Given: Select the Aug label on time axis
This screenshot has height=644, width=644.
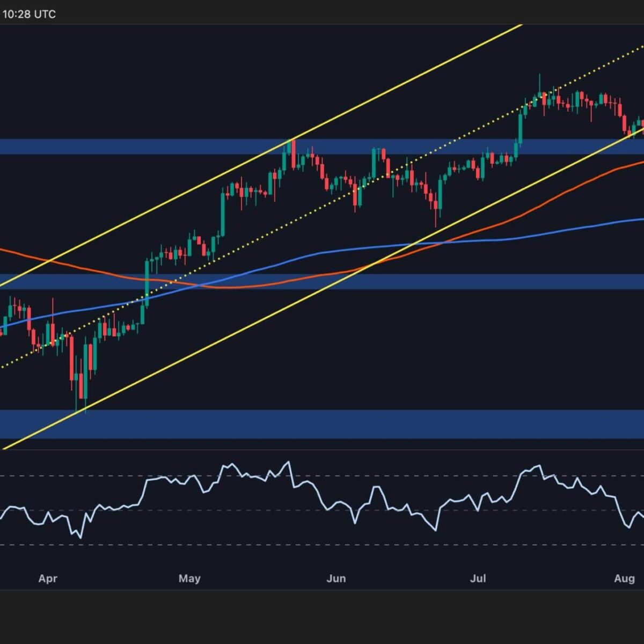Looking at the screenshot, I should (624, 579).
